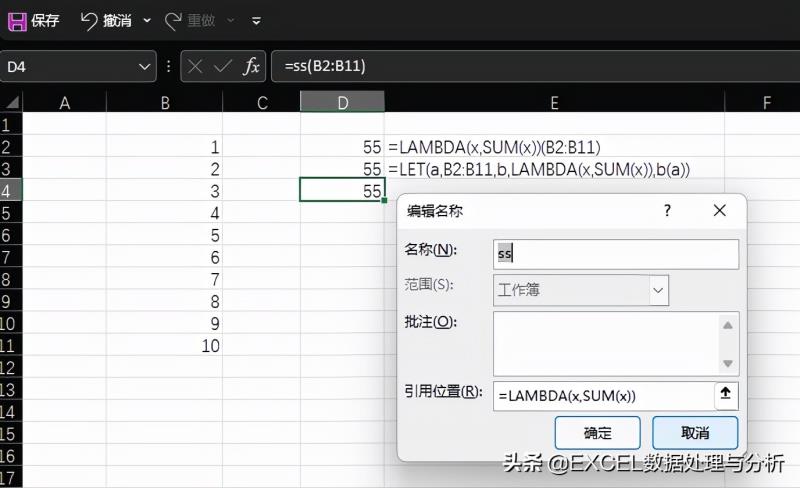
Task: Click the 确定 OK button
Action: 597,433
